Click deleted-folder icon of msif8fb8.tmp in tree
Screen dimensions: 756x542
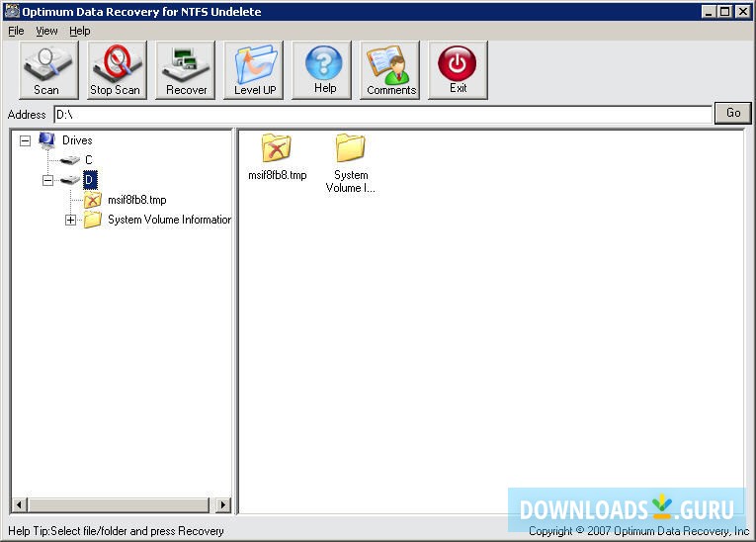[93, 200]
